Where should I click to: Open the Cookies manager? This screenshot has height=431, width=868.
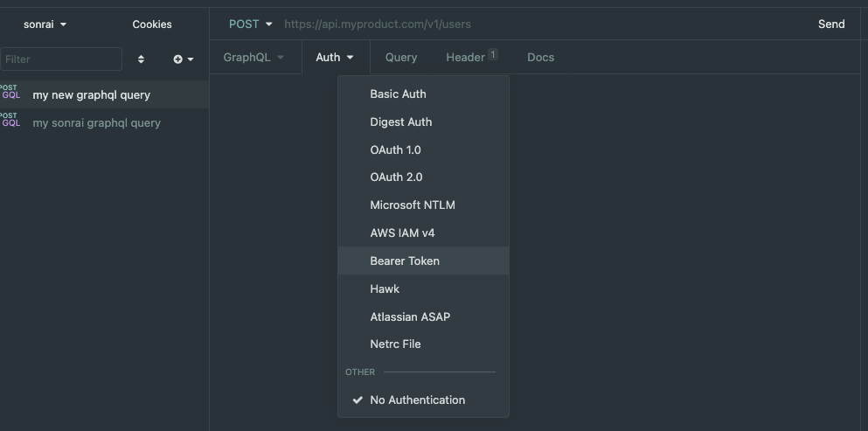tap(152, 24)
